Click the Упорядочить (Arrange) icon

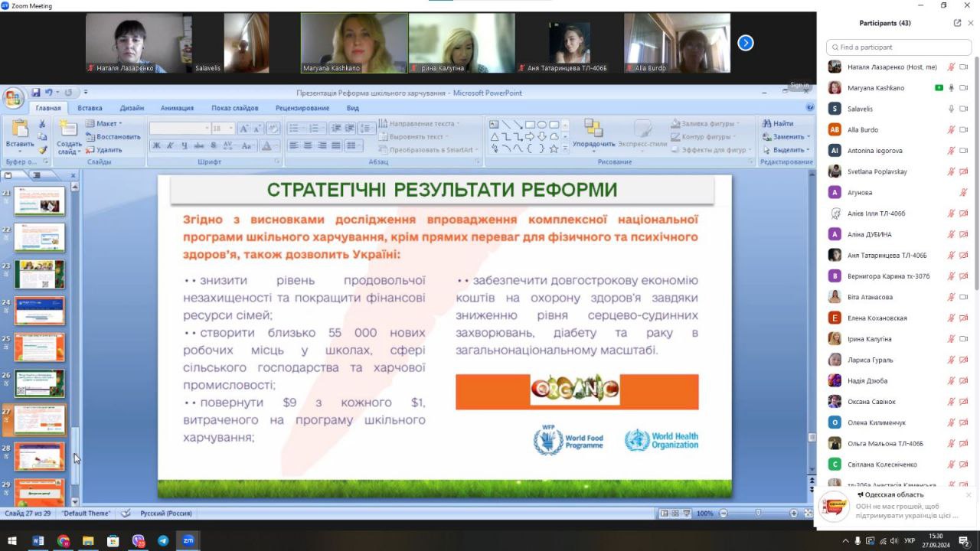click(x=593, y=132)
